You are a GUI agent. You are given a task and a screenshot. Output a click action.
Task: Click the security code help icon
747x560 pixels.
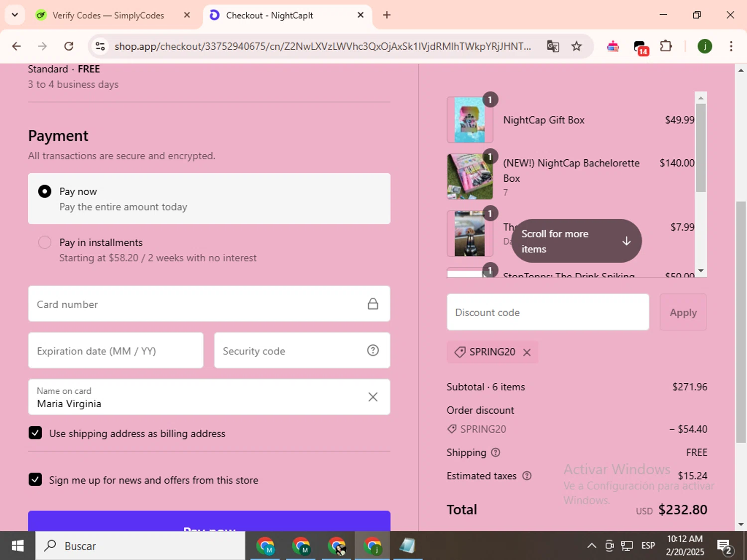[x=373, y=350]
